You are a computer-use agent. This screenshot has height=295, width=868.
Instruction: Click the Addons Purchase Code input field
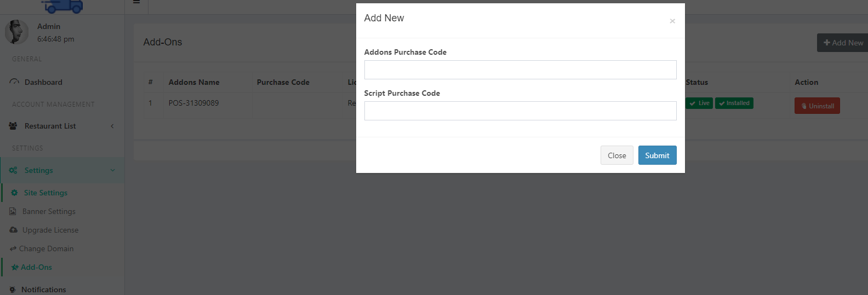click(x=520, y=70)
